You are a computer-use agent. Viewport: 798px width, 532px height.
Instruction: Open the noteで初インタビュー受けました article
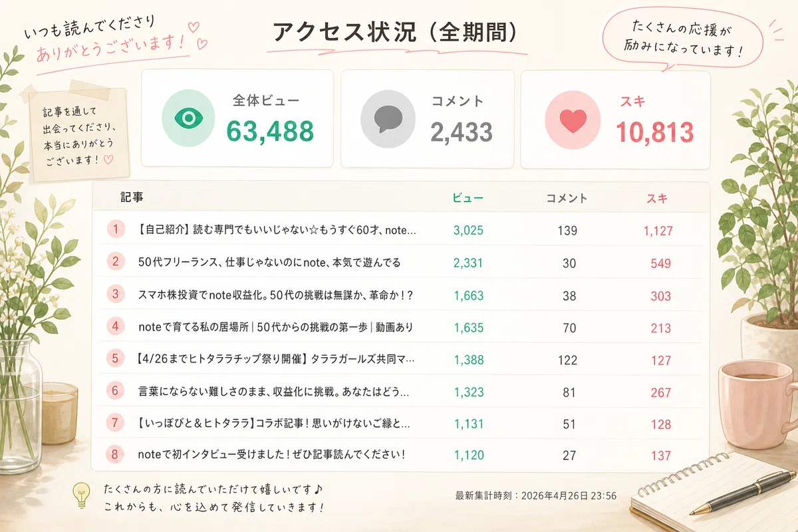[271, 455]
